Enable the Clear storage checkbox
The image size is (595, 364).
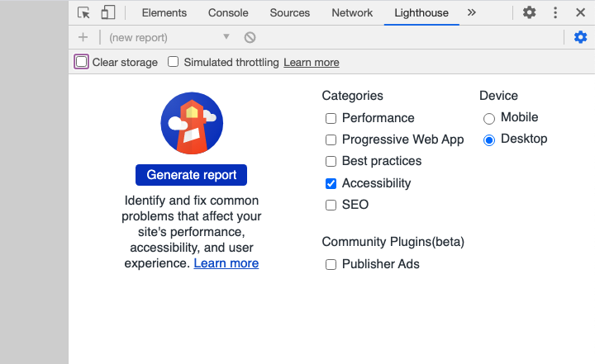[x=81, y=62]
